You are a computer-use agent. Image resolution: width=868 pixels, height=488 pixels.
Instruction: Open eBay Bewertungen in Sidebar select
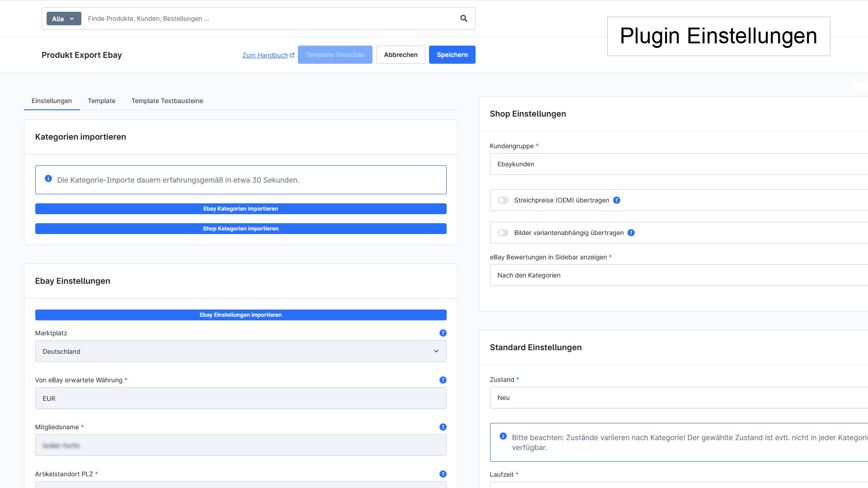click(679, 275)
